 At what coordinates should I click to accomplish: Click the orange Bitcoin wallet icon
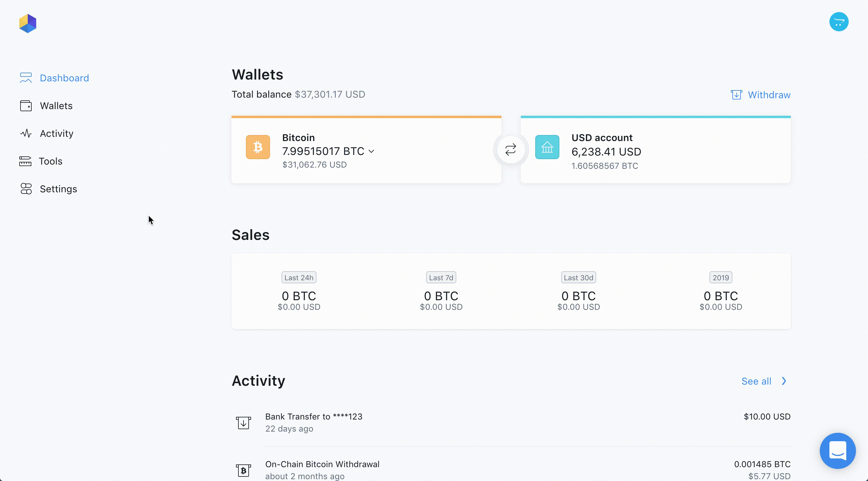pos(258,147)
